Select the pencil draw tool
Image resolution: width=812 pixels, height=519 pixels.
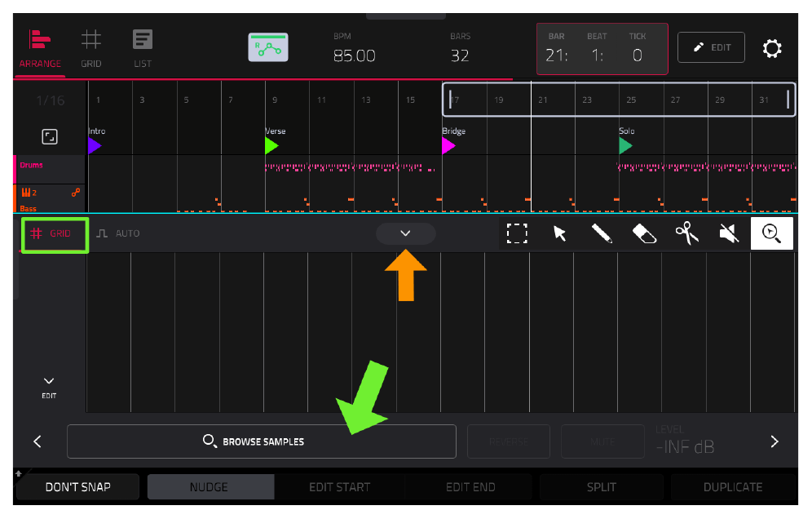602,233
